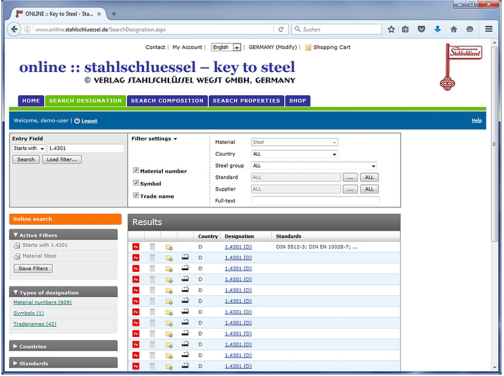Screen dimensions: 504x376
Task: Toggle the Symbol checkbox
Action: (x=136, y=183)
